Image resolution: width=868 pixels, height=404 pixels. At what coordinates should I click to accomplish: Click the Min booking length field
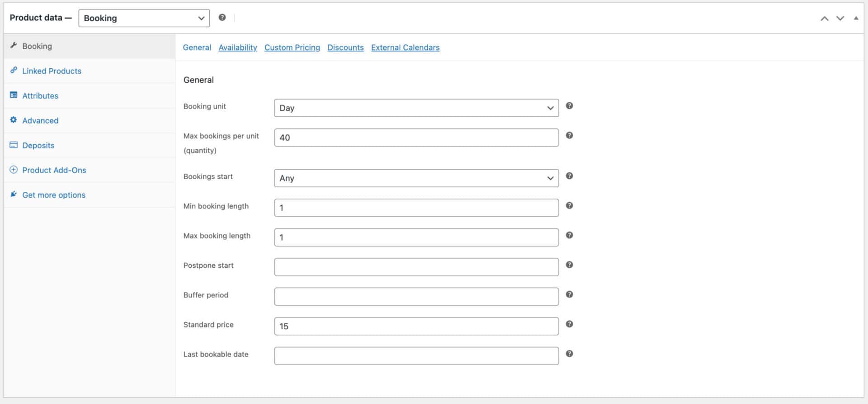pos(416,208)
